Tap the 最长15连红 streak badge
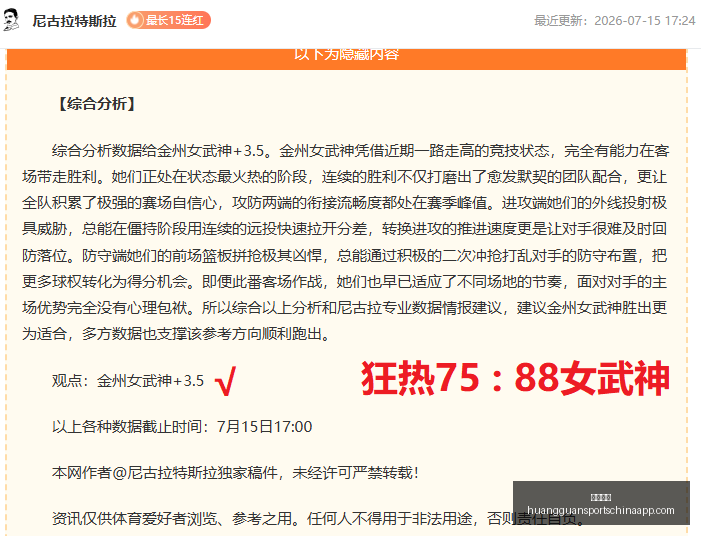701x536 pixels. pyautogui.click(x=169, y=20)
